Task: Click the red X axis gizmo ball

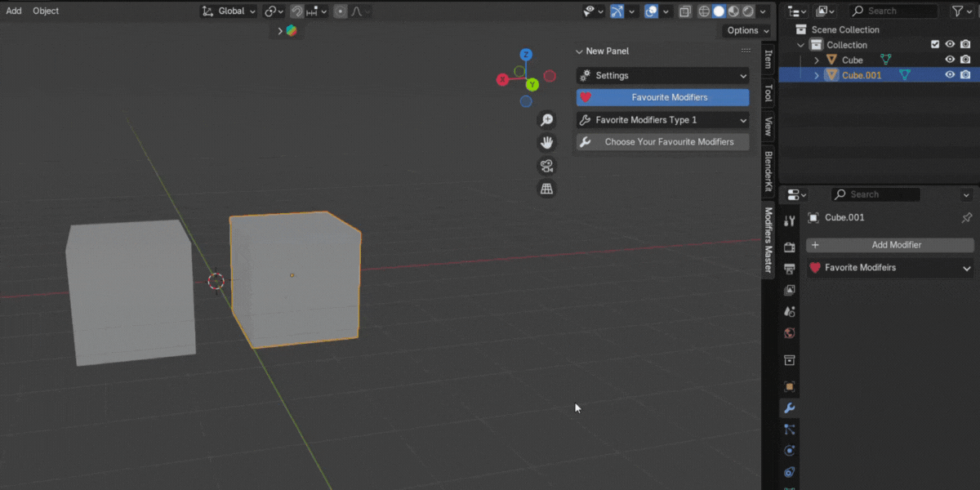Action: pos(503,79)
